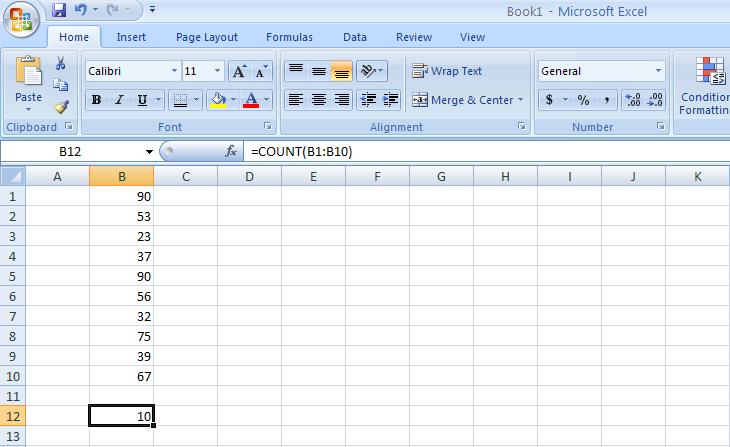Apply Accounting dollar number format
Viewport: 730px width, 447px height.
(549, 100)
